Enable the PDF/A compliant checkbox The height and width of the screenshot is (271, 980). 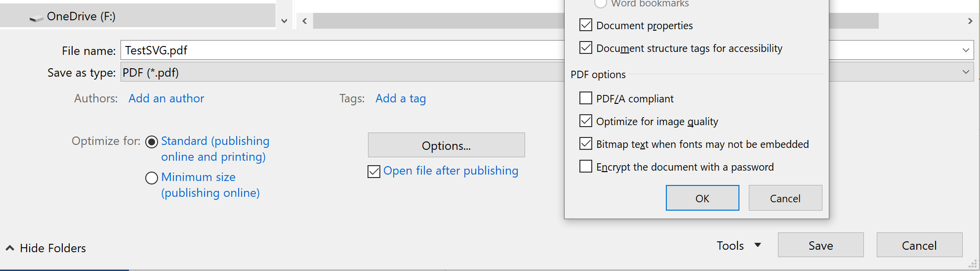(585, 98)
